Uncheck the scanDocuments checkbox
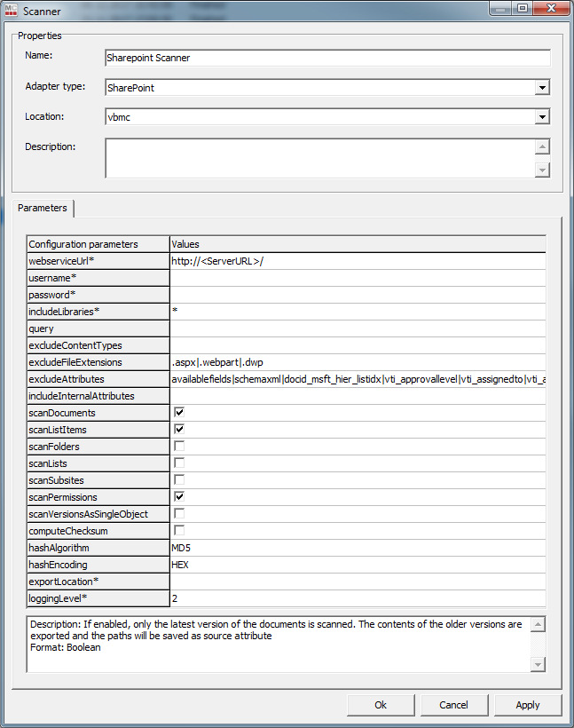The width and height of the screenshot is (574, 728). tap(179, 413)
